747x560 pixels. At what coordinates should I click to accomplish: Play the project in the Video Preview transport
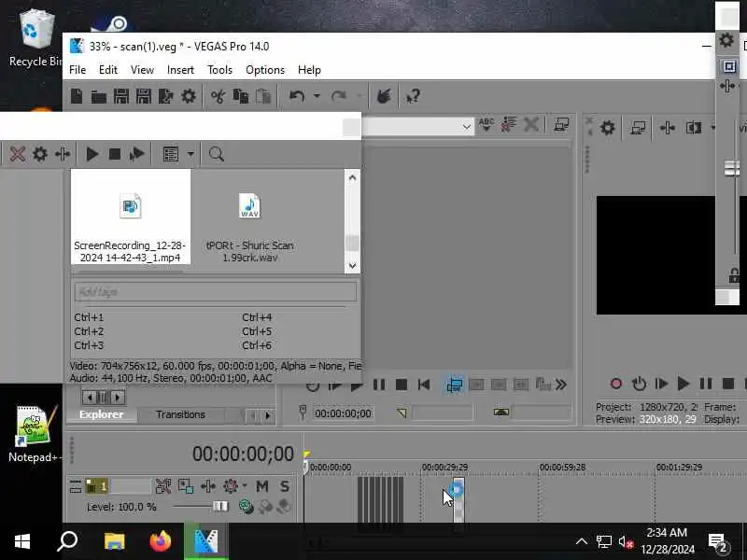[684, 384]
